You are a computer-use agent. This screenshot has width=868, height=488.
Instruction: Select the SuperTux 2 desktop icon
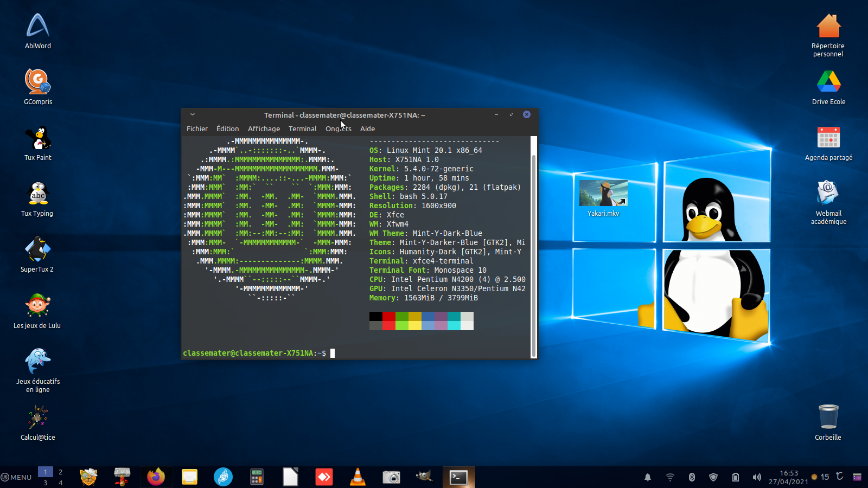tap(37, 255)
